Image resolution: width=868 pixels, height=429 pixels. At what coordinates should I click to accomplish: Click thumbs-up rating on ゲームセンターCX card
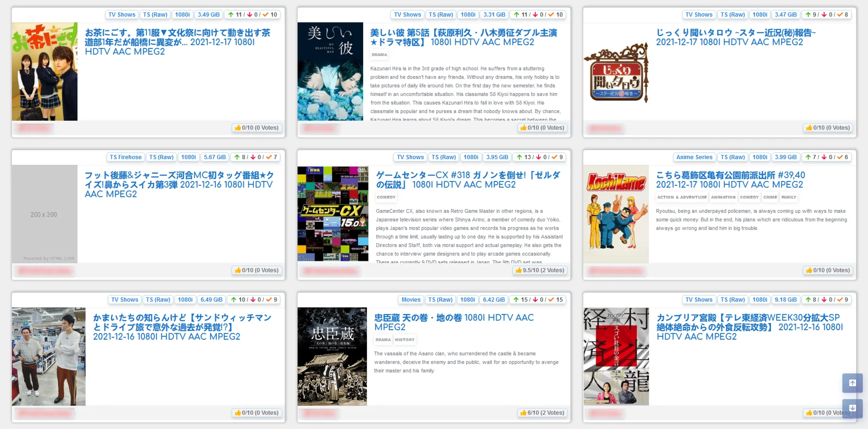540,270
